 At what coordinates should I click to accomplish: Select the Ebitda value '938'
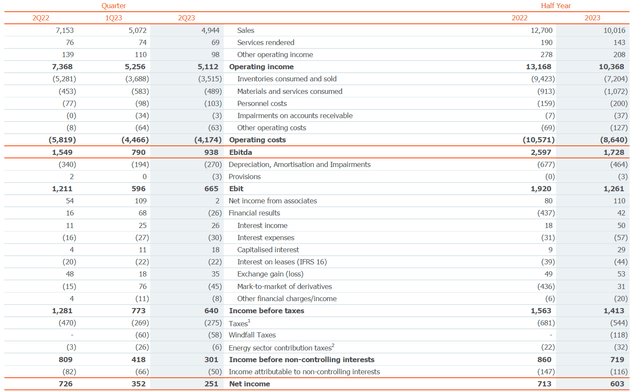[x=211, y=152]
